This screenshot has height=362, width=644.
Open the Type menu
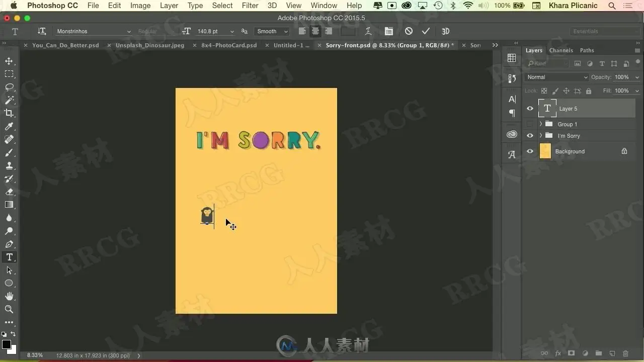click(x=195, y=6)
